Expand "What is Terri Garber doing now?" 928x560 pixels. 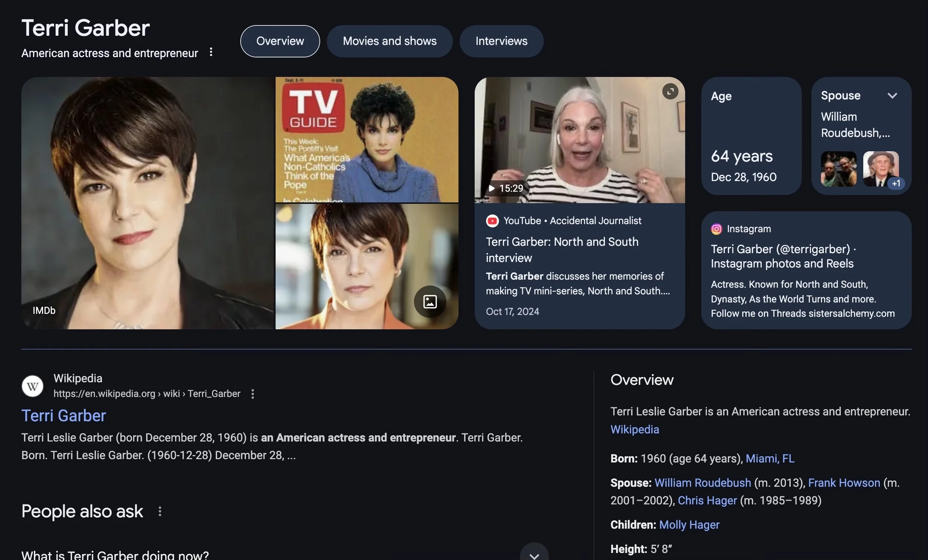tap(534, 555)
